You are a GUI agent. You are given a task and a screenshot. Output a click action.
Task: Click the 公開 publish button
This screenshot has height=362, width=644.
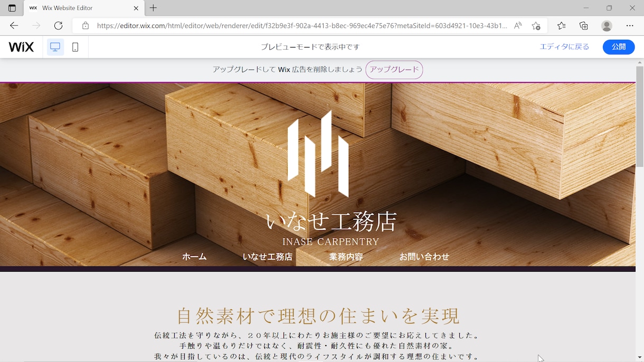[x=619, y=47]
